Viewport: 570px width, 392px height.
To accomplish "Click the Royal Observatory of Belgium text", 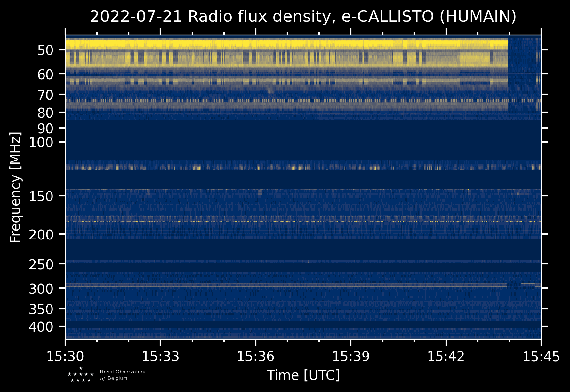I will pos(123,375).
